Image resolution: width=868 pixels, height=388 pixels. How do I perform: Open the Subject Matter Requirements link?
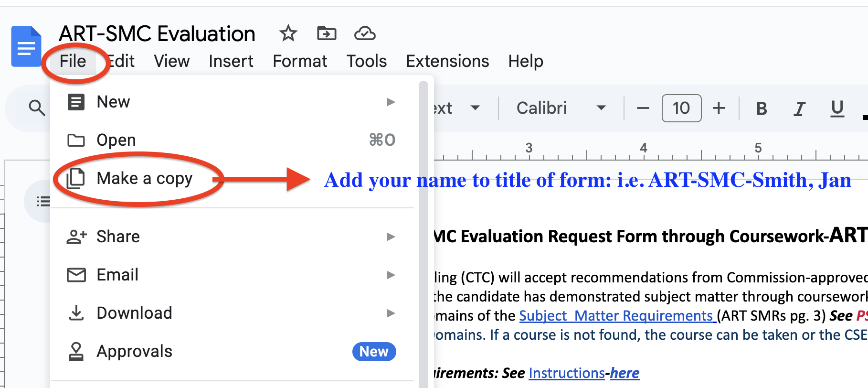point(615,315)
